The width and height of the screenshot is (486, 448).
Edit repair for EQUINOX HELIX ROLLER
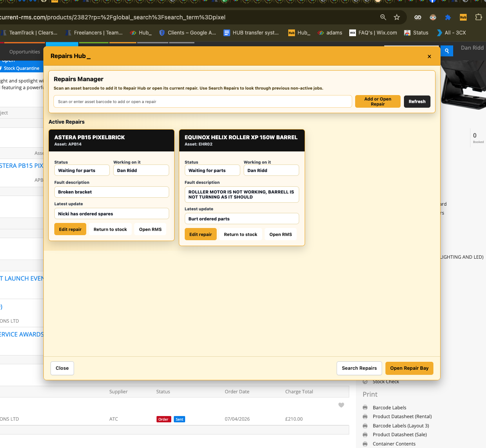coord(201,235)
